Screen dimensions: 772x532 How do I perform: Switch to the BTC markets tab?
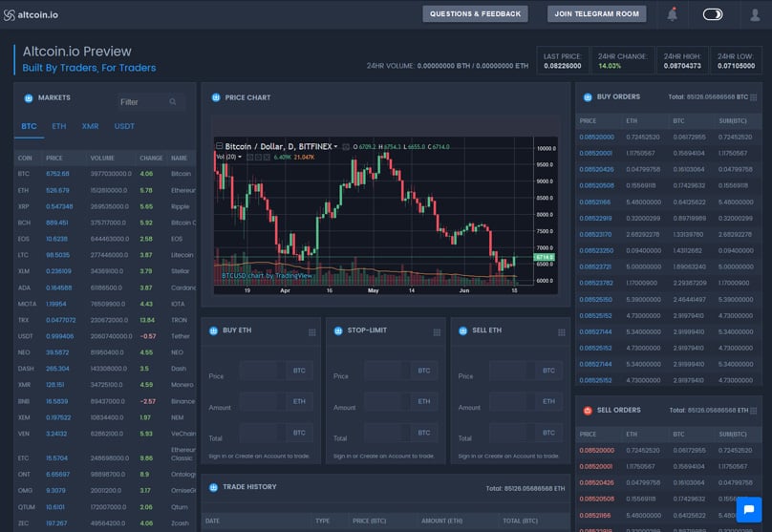(29, 126)
